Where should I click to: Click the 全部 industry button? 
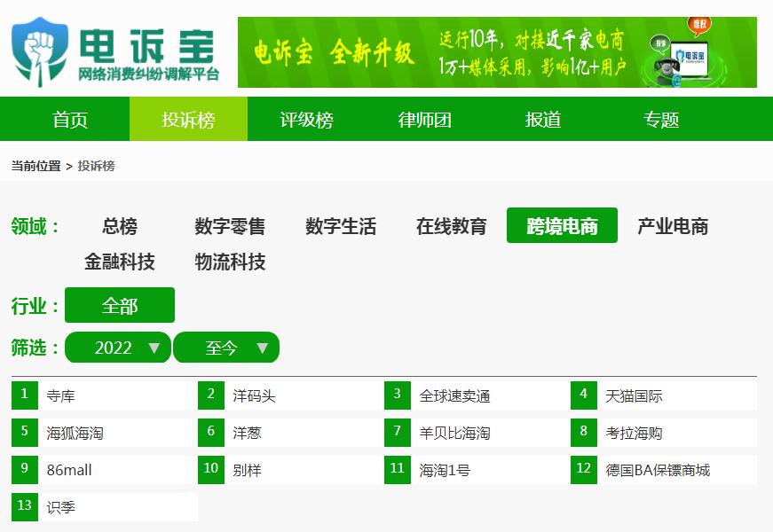coord(120,305)
